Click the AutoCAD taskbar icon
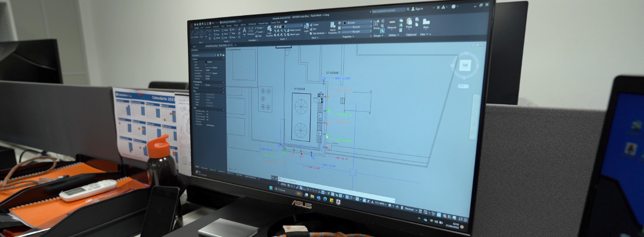The image size is (644, 237). 338,202
